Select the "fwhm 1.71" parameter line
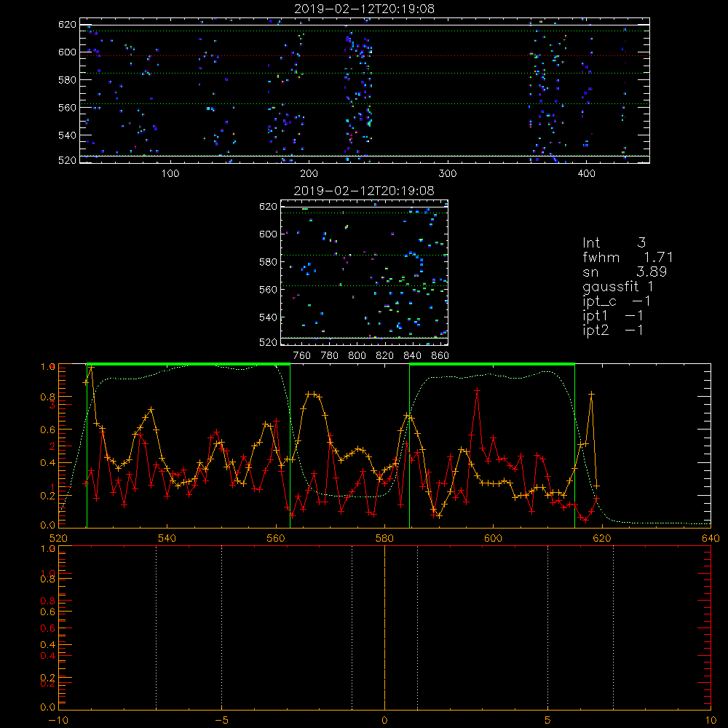Image resolution: width=728 pixels, height=728 pixels. (x=628, y=257)
